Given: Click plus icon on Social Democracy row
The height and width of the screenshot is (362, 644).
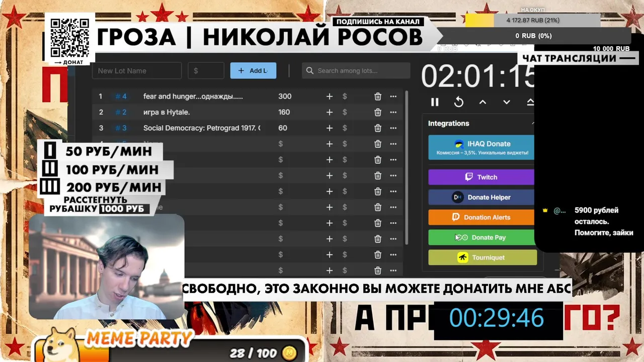Looking at the screenshot, I should pos(330,128).
